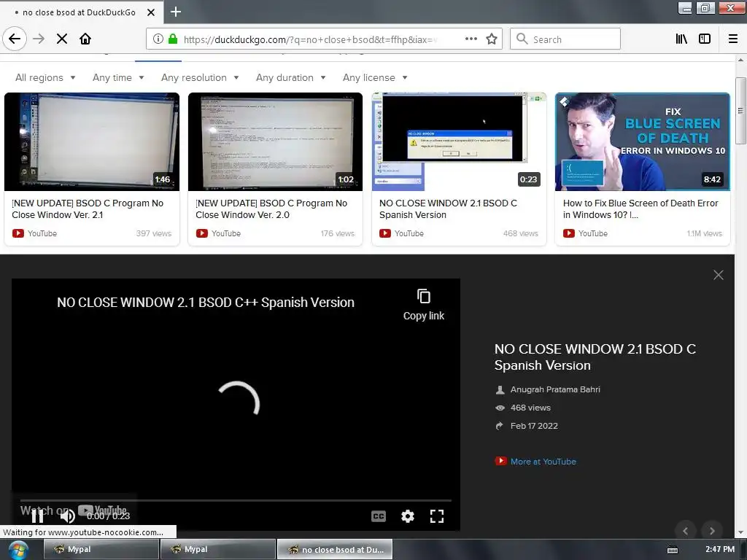
Task: Expand the Any time filter
Action: (117, 77)
